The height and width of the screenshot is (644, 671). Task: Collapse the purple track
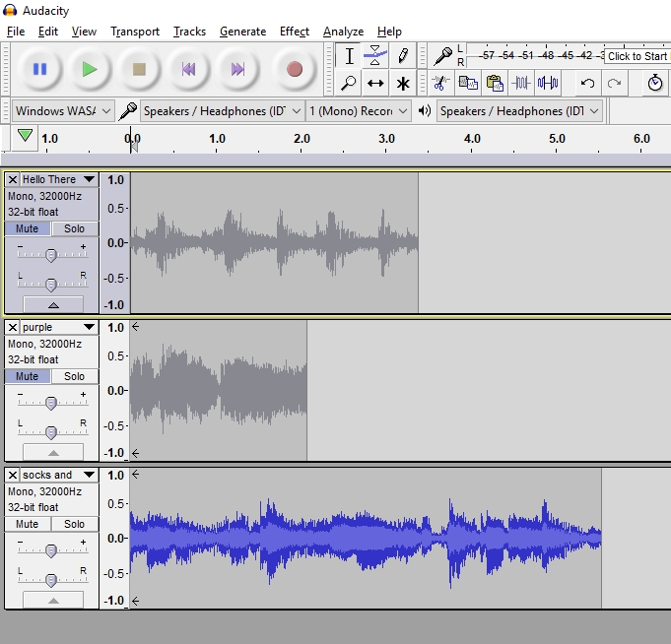pos(53,452)
